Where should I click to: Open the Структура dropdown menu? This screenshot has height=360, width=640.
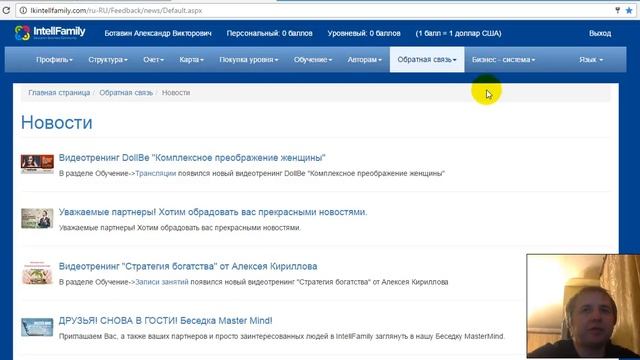coord(108,60)
